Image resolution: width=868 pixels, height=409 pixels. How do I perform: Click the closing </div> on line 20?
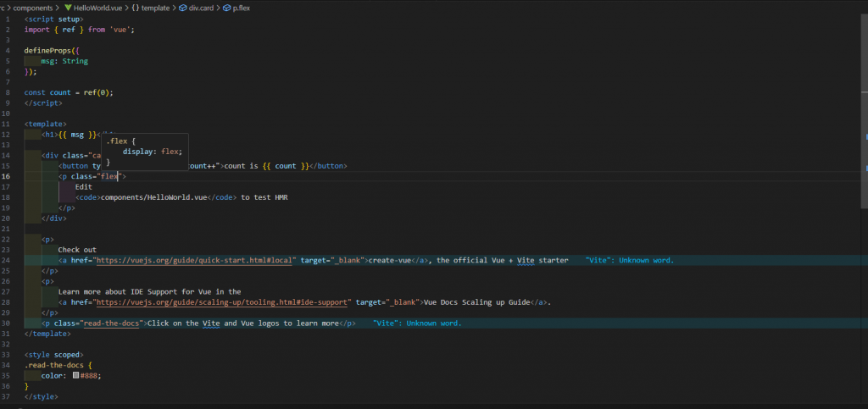pos(53,218)
